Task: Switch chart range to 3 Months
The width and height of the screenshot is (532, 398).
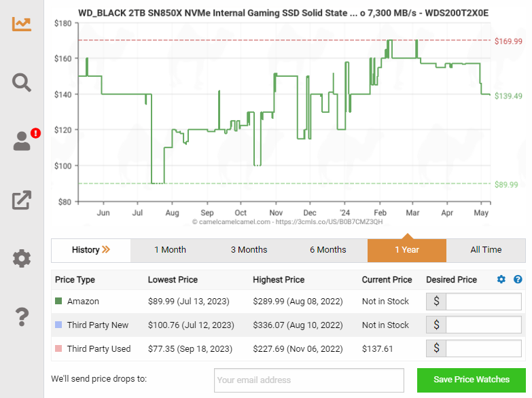Action: tap(249, 250)
